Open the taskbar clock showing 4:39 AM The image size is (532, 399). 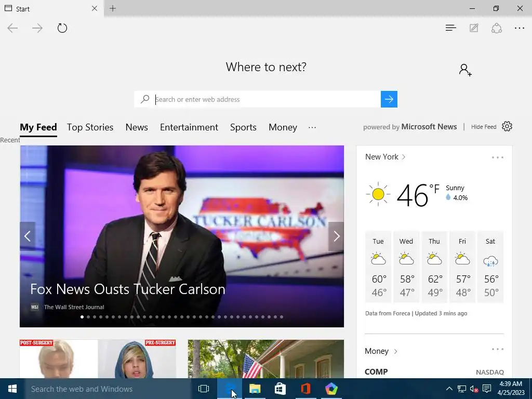pyautogui.click(x=511, y=389)
